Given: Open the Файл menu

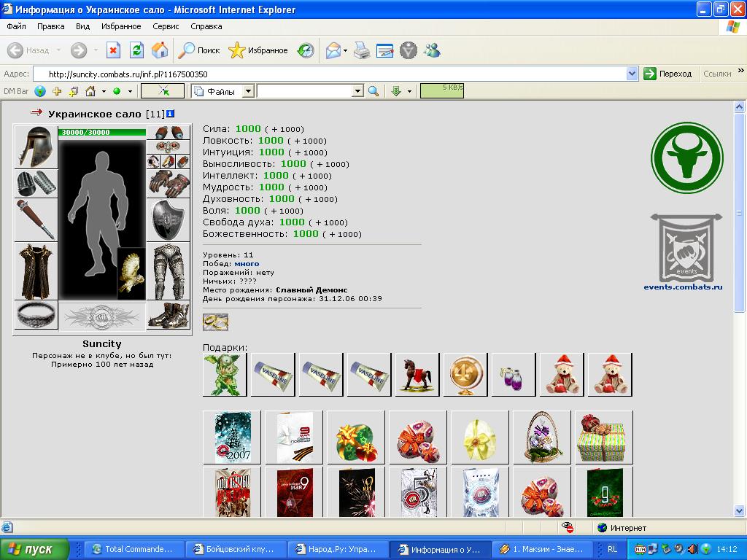Looking at the screenshot, I should (x=16, y=26).
